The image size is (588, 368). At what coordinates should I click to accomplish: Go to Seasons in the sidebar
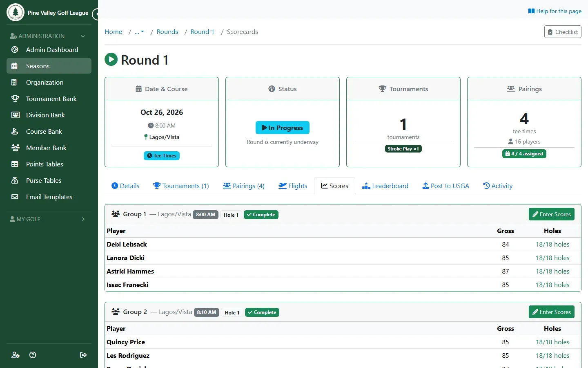[49, 66]
